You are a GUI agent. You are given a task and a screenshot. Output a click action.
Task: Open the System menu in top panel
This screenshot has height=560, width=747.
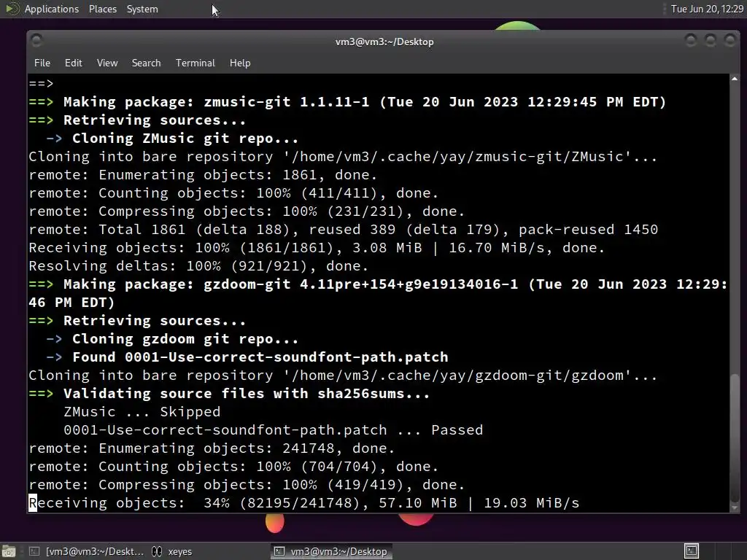pyautogui.click(x=142, y=9)
